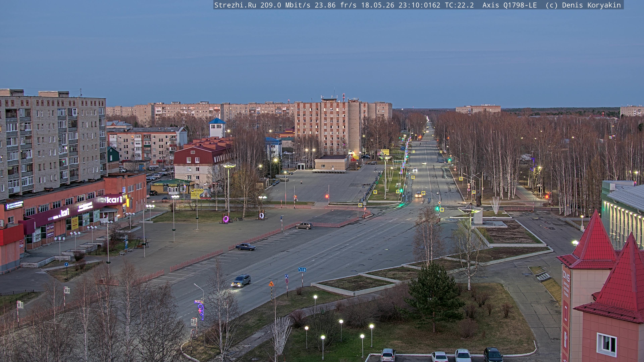The height and width of the screenshot is (362, 644).
Task: Click the blue pedestrian sign near sidewalk
Action: (x=66, y=264)
